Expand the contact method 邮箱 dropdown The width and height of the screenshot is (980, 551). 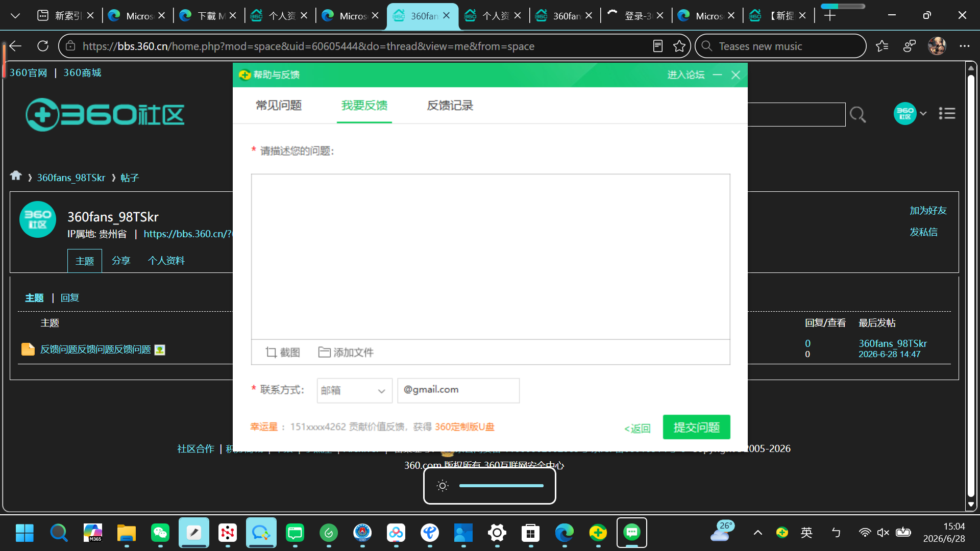355,390
